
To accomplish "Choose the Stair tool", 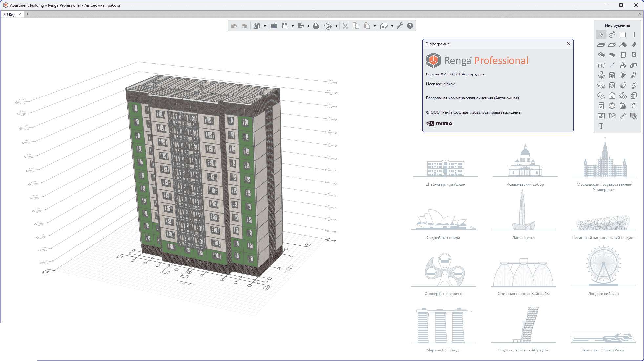I will click(601, 55).
